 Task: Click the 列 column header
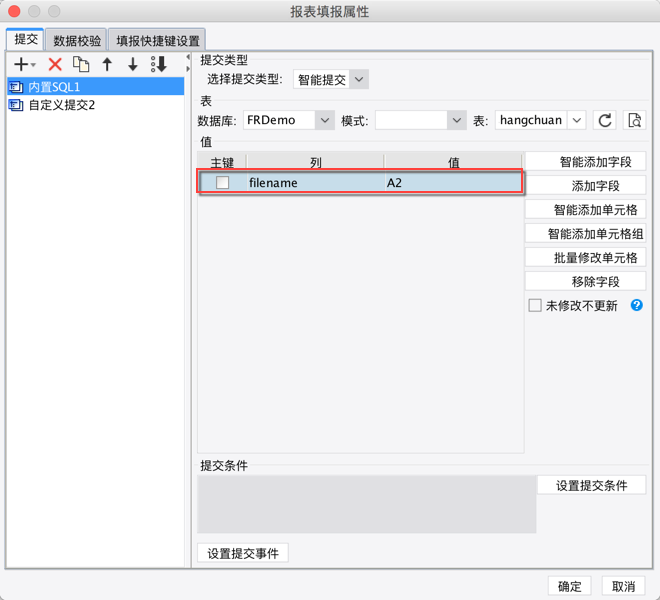315,162
